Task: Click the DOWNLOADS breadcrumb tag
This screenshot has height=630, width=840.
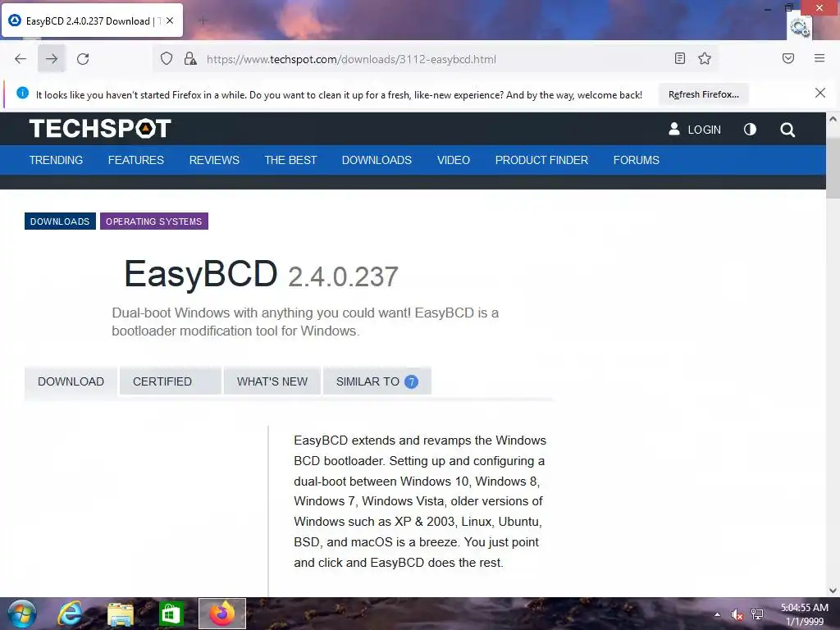Action: (60, 221)
